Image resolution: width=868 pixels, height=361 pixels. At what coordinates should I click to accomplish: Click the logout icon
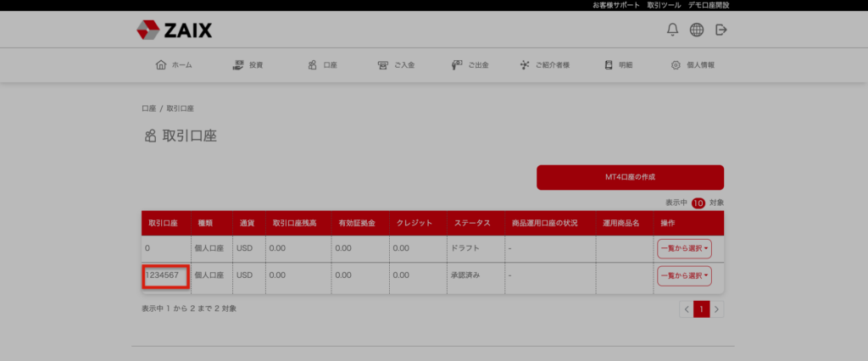pyautogui.click(x=721, y=31)
